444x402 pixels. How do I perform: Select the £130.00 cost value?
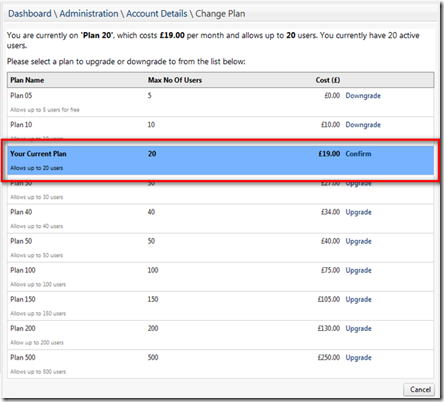329,328
